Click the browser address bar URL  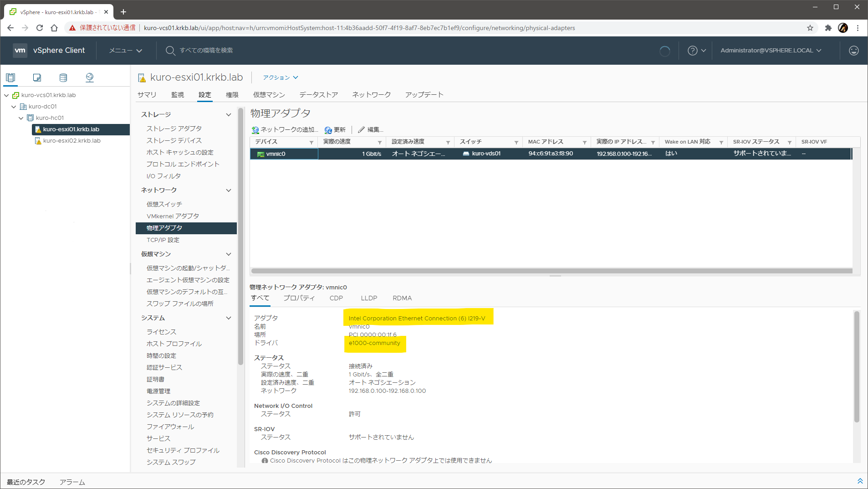359,28
